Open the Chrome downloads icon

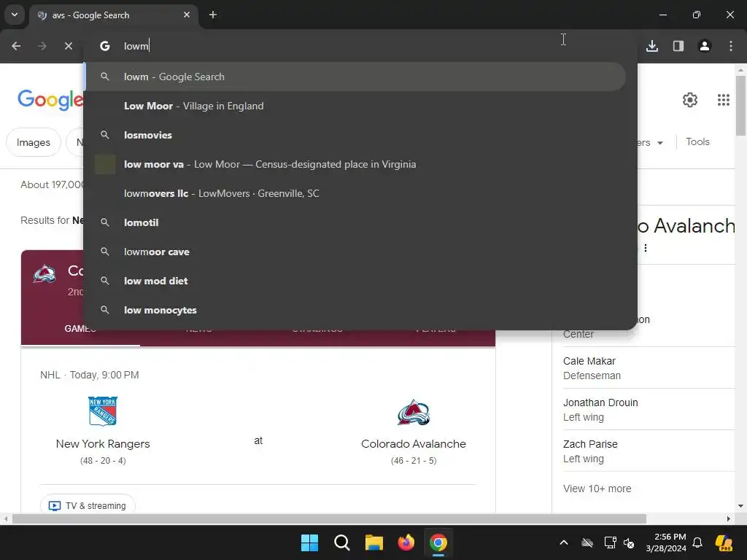[x=652, y=46]
